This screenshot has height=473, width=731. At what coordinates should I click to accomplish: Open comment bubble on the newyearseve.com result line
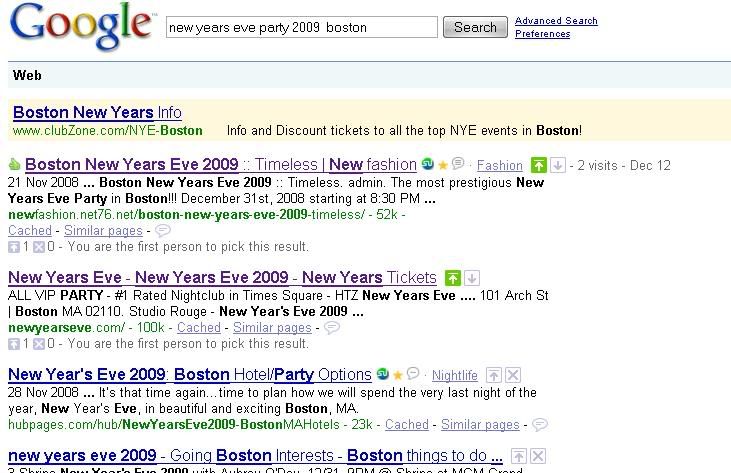(331, 328)
